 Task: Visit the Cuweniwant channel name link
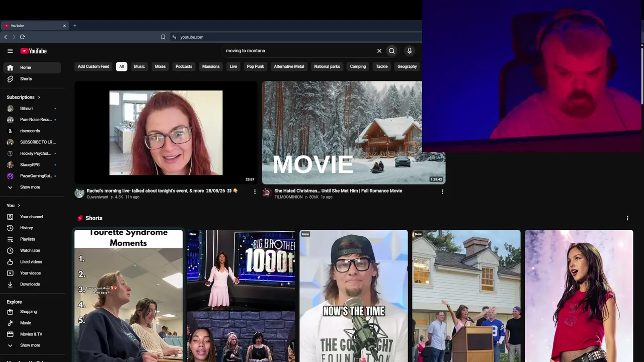coord(98,197)
